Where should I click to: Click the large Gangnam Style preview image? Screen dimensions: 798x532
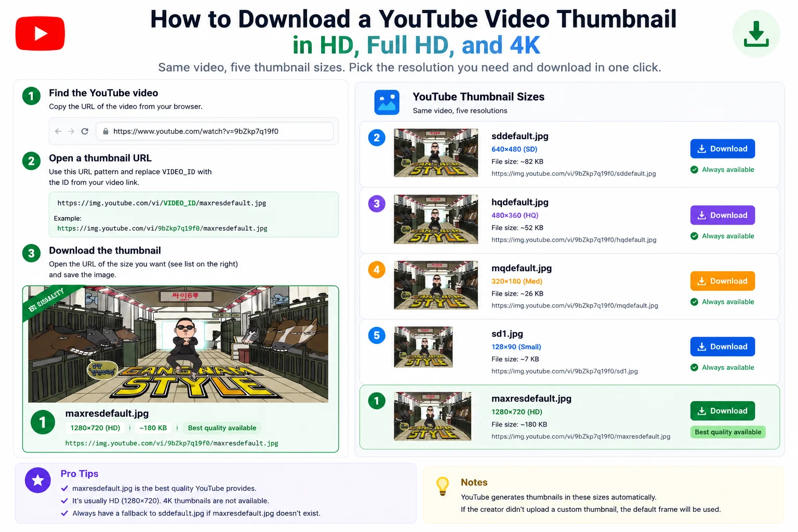[178, 344]
